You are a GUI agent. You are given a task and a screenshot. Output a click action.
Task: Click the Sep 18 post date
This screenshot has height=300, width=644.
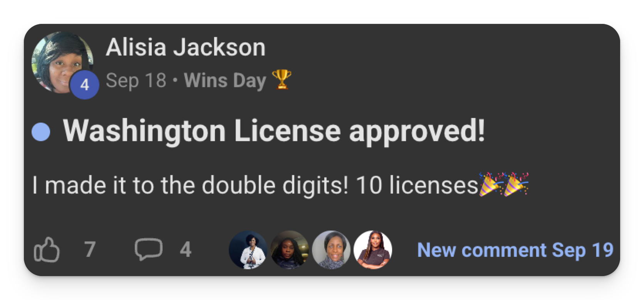pos(136,80)
